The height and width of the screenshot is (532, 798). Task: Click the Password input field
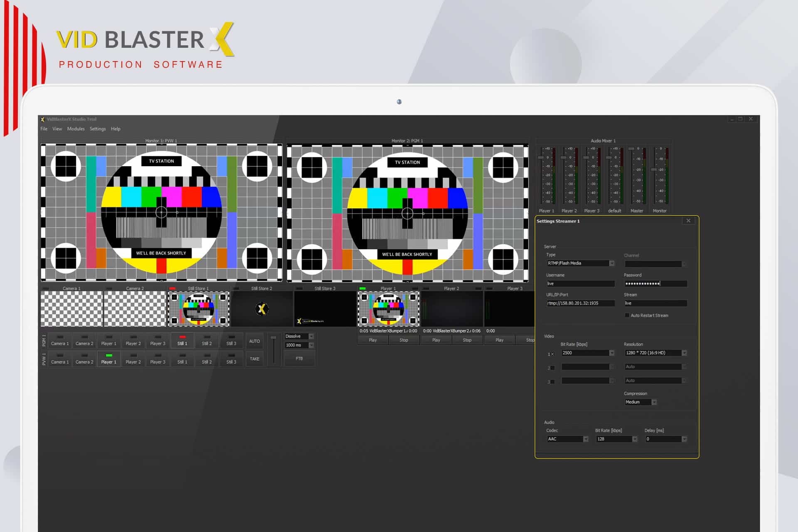(x=655, y=283)
